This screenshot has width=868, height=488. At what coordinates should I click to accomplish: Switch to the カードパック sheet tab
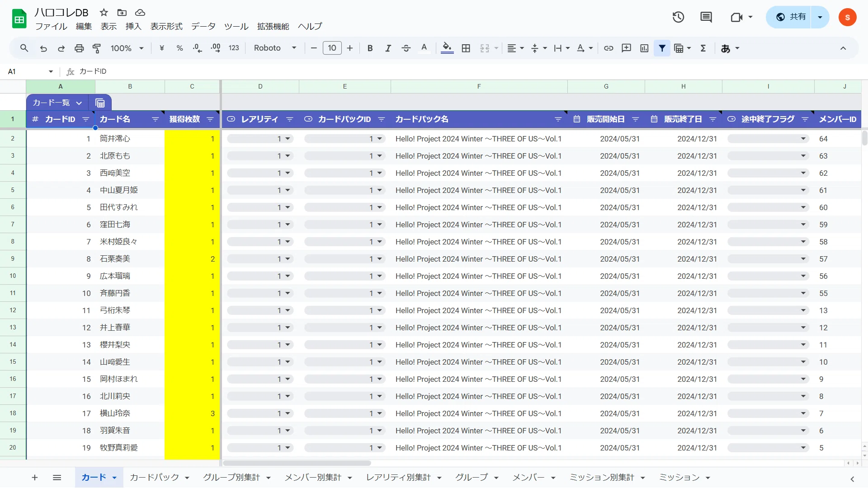tap(155, 477)
